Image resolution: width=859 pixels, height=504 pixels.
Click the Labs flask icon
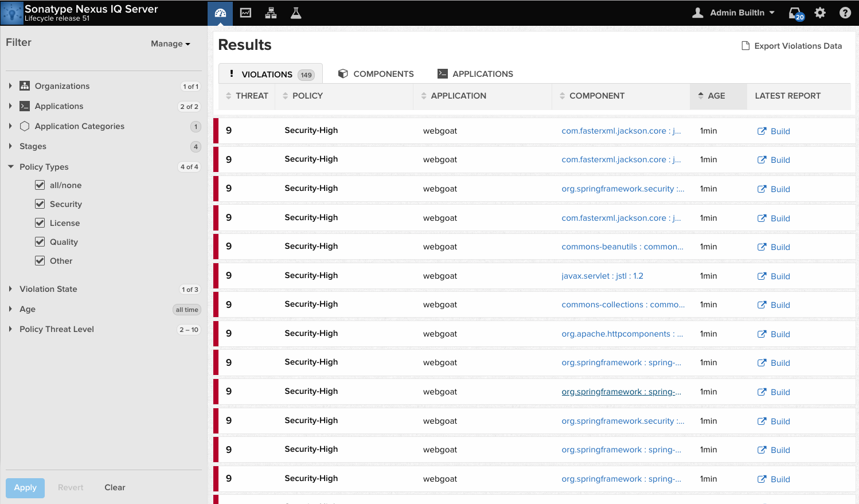(x=295, y=13)
